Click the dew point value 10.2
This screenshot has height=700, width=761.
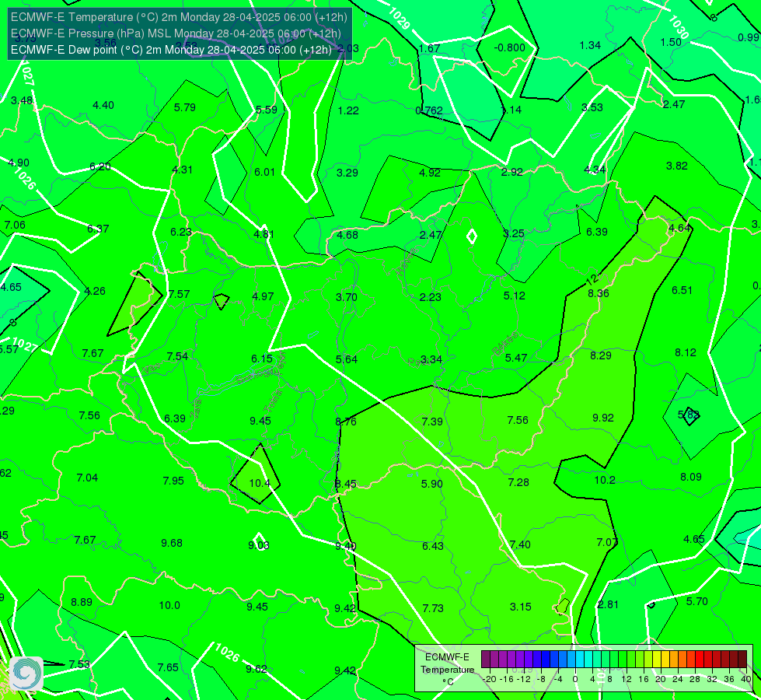605,480
